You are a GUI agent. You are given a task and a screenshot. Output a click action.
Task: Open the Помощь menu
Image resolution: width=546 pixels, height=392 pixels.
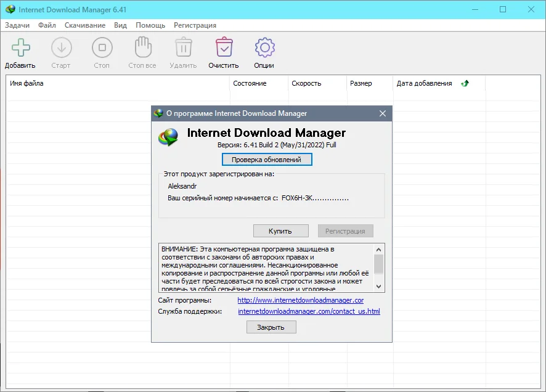click(x=150, y=25)
